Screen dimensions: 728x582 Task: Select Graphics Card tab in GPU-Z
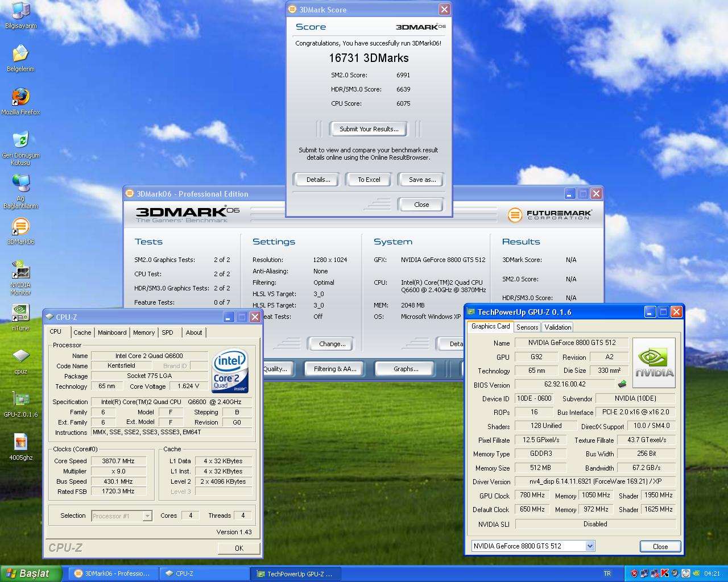pos(490,326)
